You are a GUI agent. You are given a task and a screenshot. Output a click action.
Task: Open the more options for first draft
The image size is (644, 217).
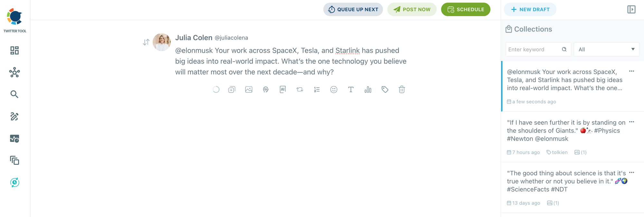coord(631,71)
